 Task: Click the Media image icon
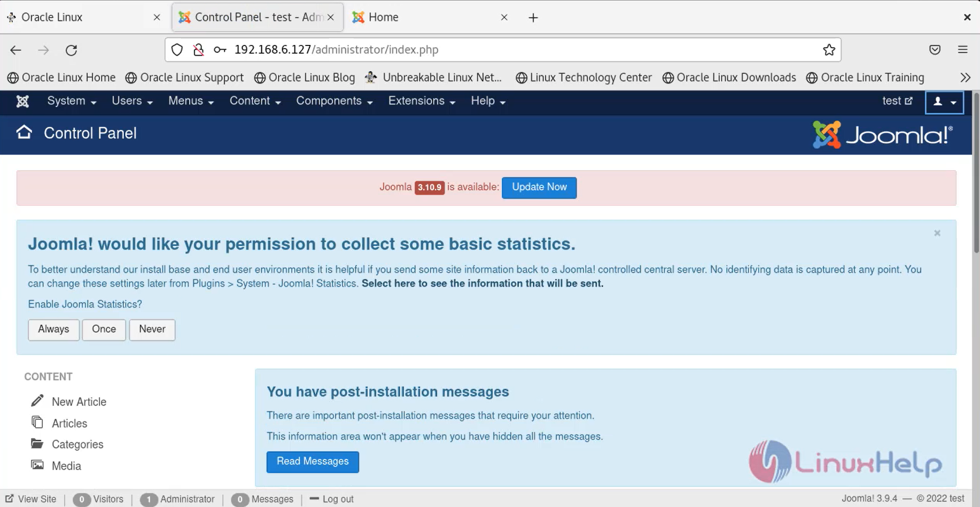point(37,465)
